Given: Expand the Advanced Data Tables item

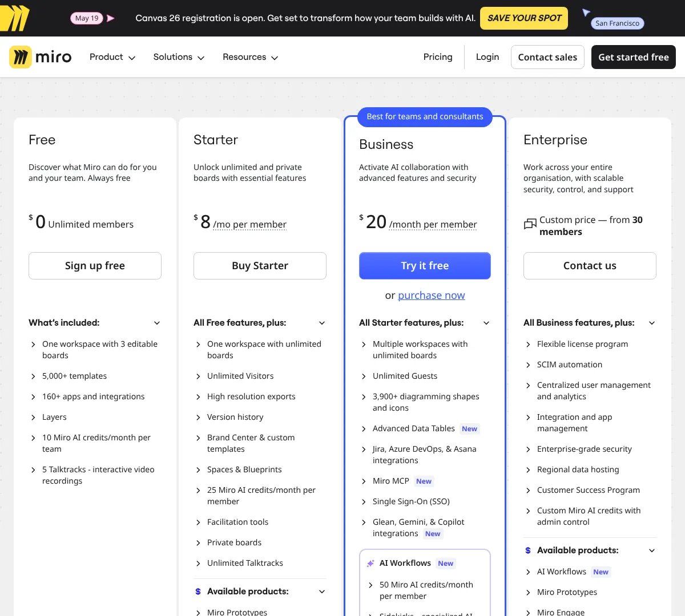Looking at the screenshot, I should click(x=425, y=428).
